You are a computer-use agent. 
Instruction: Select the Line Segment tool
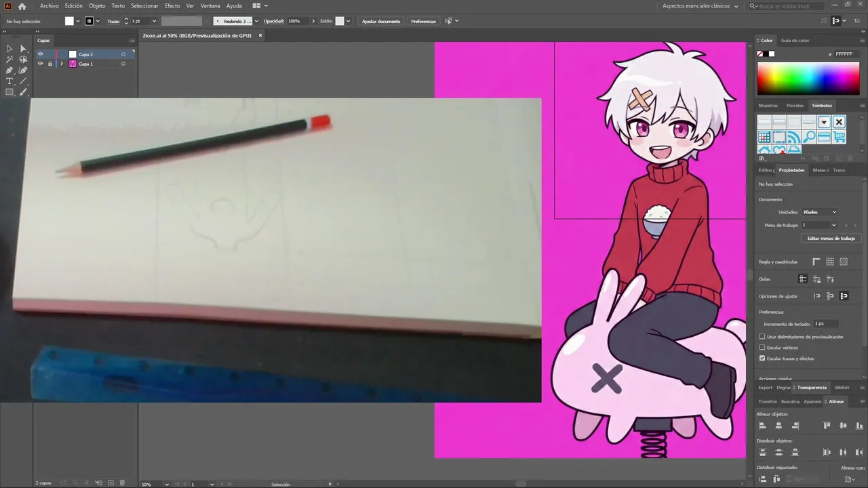(x=23, y=81)
